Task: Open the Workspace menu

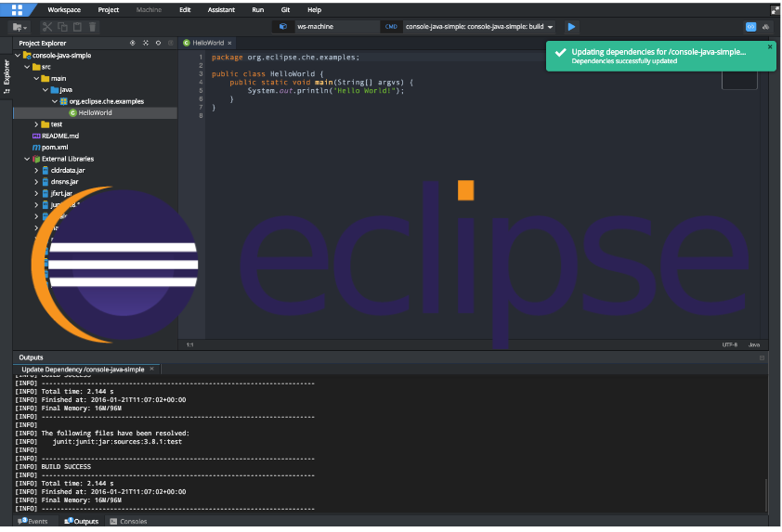Action: point(64,9)
